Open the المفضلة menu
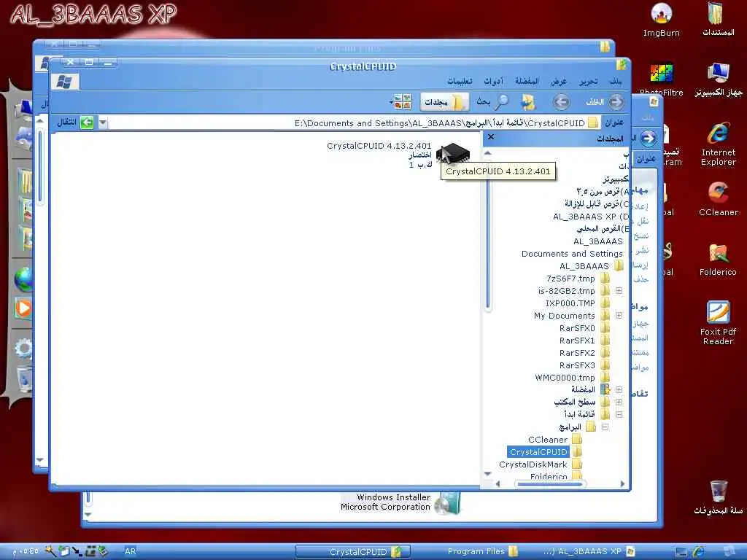 [x=527, y=82]
